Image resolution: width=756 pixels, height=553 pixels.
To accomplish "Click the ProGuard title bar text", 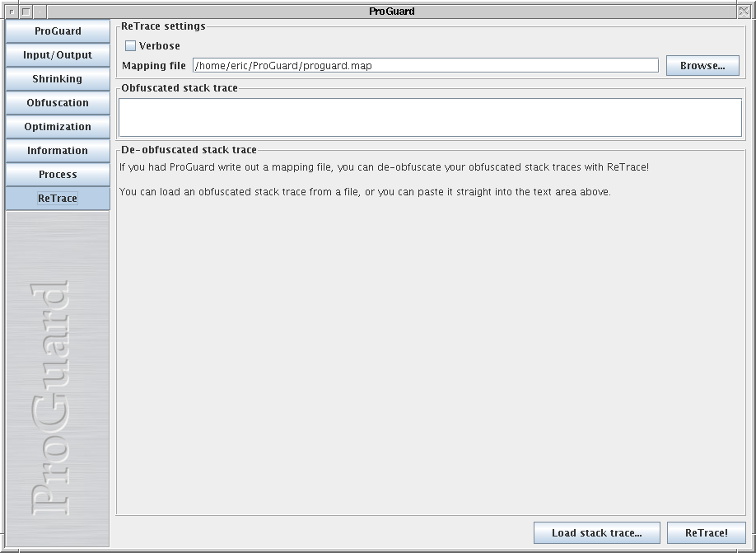I will [x=392, y=12].
